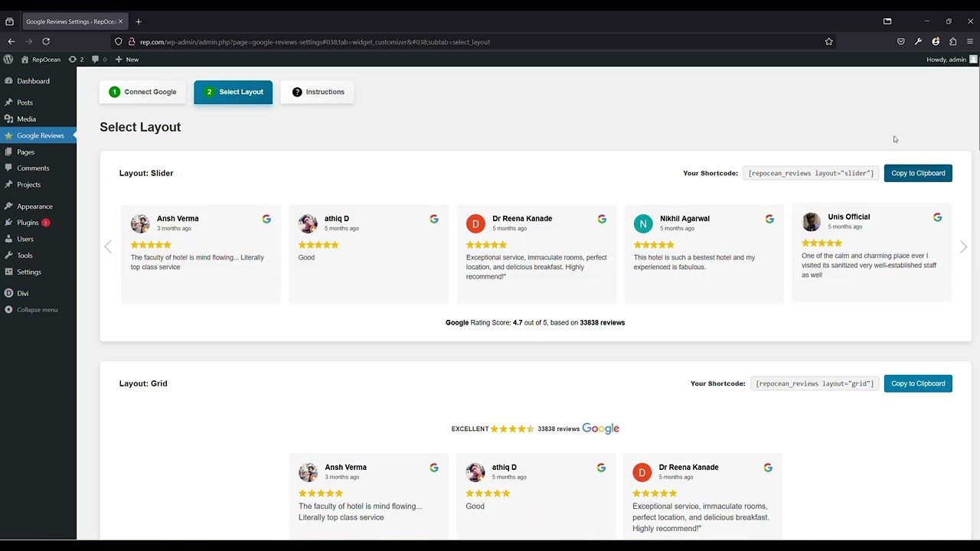
Task: Click Nikhil Agarwal's five-star rating
Action: pos(654,245)
